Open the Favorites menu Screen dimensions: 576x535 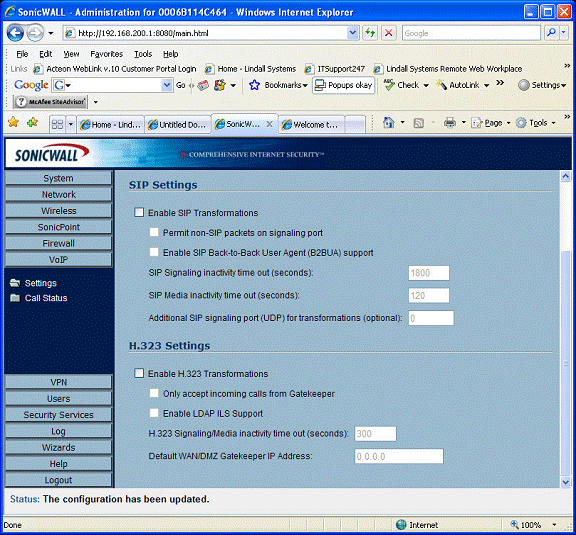(107, 54)
